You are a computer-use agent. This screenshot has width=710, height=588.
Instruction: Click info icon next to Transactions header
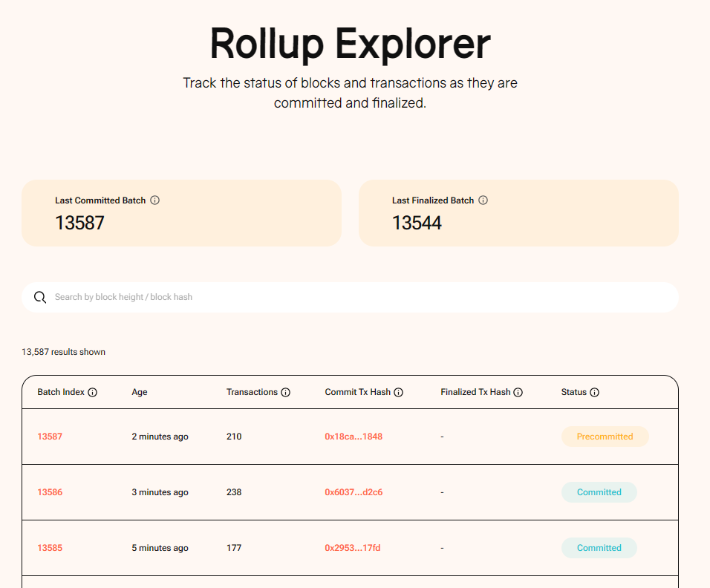pyautogui.click(x=285, y=393)
